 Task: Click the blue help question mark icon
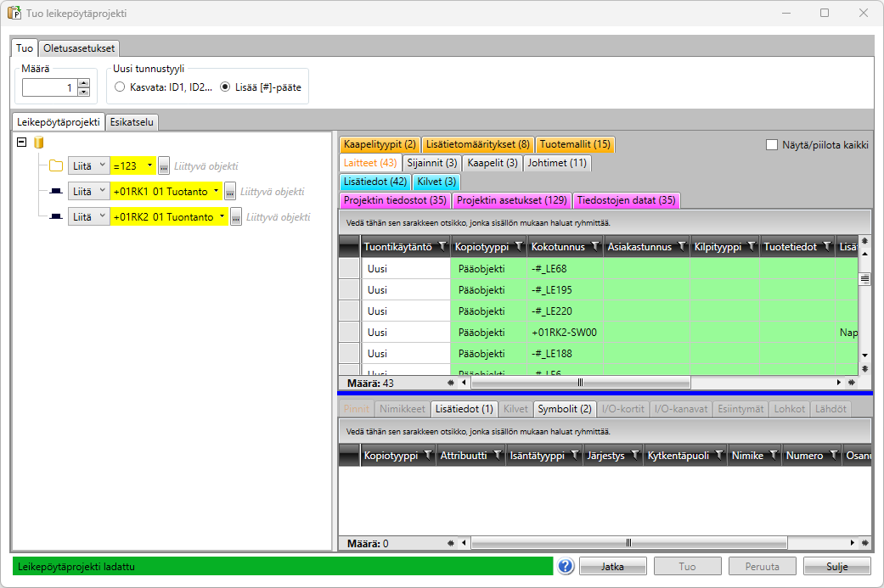click(x=566, y=566)
